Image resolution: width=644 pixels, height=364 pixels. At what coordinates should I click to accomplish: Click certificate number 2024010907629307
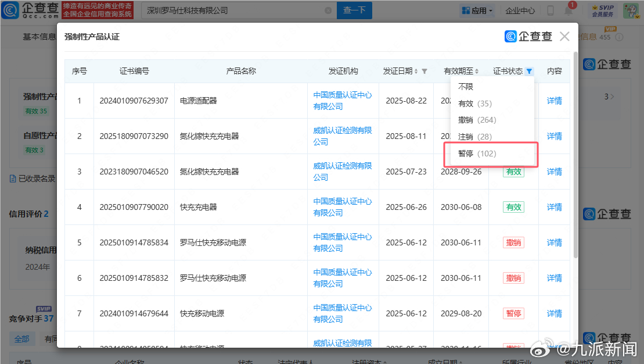(x=134, y=101)
